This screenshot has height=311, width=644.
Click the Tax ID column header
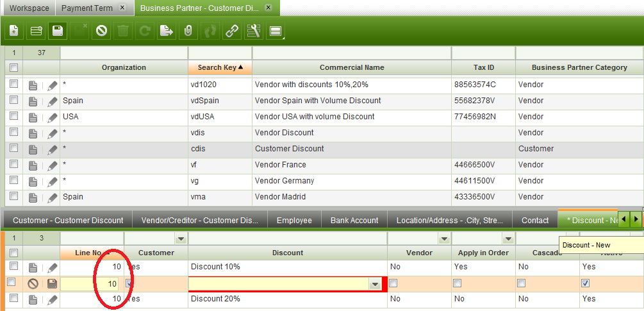pyautogui.click(x=483, y=67)
